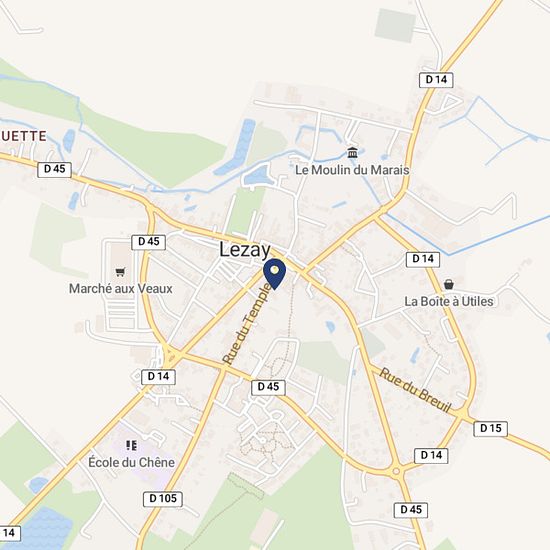Select the Marché aux Veaux text label

coord(121,289)
